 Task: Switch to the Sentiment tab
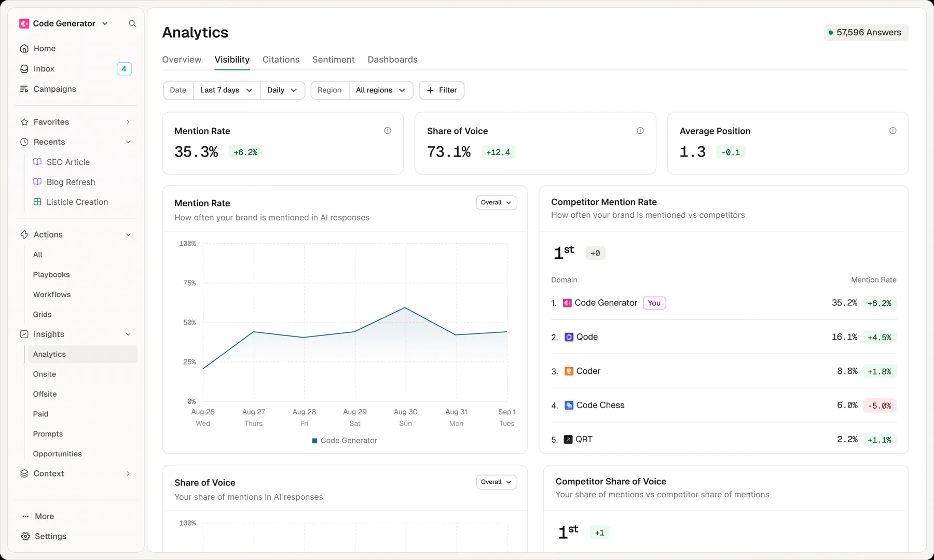click(333, 60)
